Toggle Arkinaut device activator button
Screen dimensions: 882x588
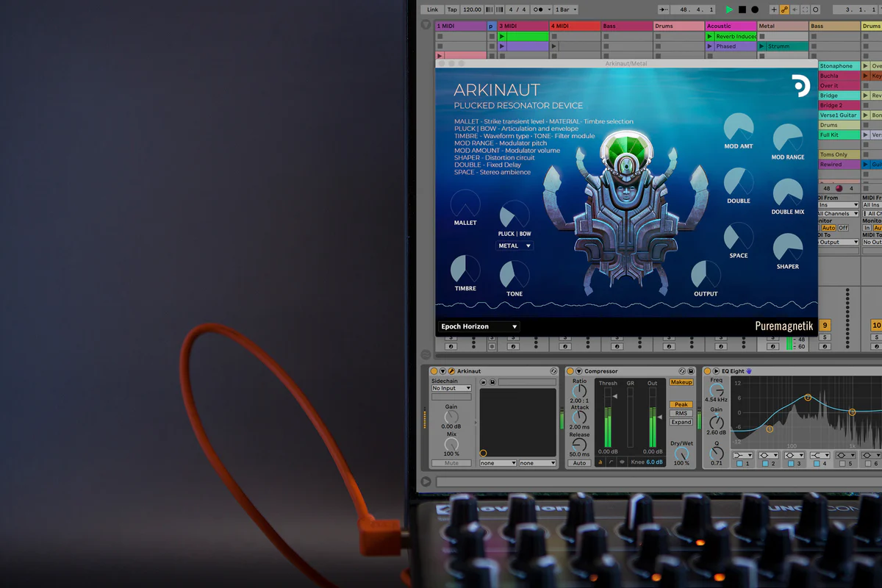434,371
